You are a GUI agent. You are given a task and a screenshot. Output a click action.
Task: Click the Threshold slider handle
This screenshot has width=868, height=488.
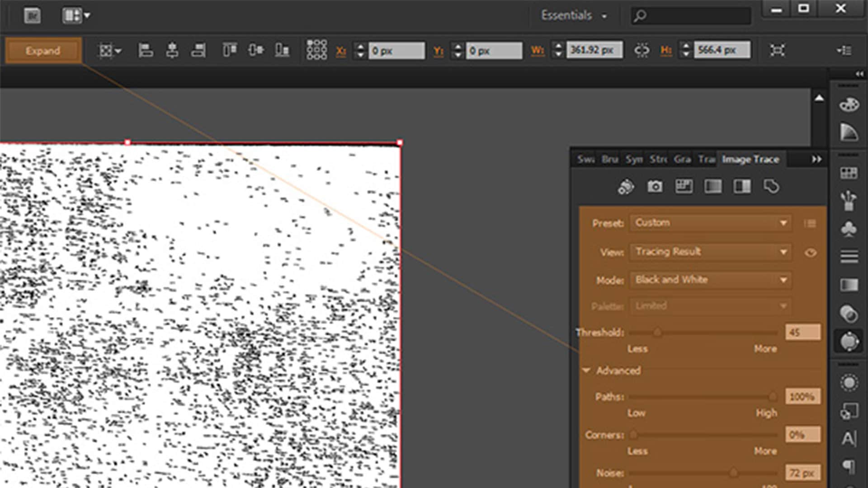pyautogui.click(x=658, y=333)
